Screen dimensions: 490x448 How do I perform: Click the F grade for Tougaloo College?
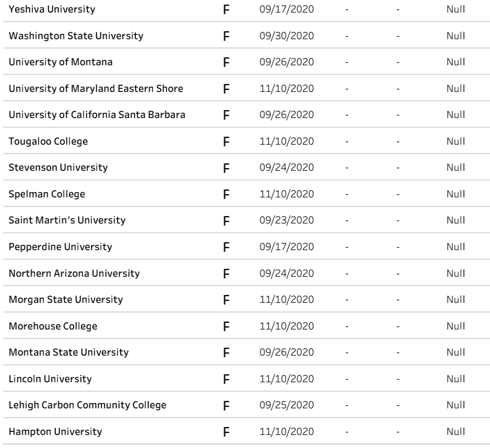click(226, 142)
